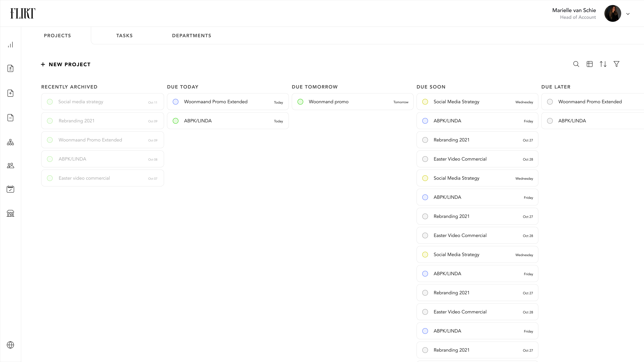Viewport: 644px width, 362px height.
Task: Click the storefront sidebar icon
Action: (10, 213)
